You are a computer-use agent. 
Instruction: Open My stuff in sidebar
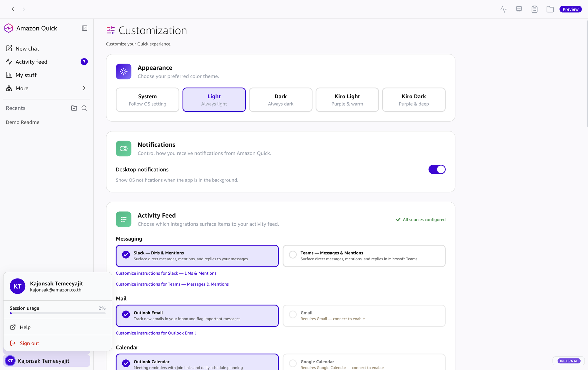(46, 75)
